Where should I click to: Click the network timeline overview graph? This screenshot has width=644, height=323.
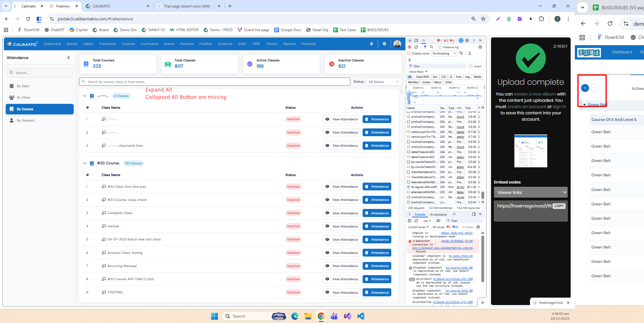445,95
